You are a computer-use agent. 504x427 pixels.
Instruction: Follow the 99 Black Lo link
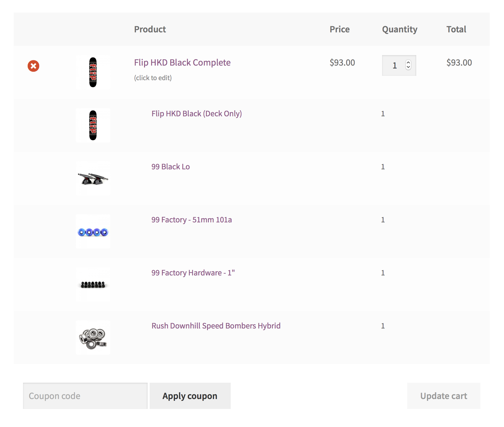click(171, 167)
